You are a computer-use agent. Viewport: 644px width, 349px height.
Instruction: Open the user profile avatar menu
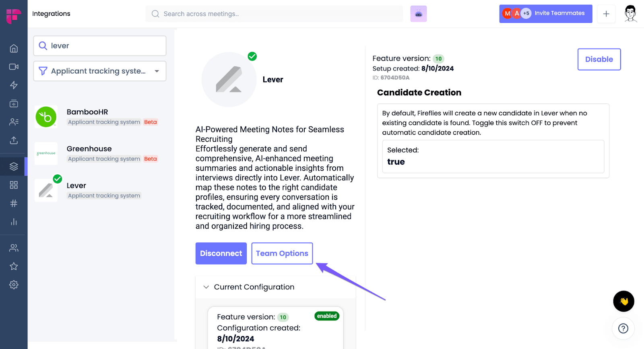click(x=631, y=14)
